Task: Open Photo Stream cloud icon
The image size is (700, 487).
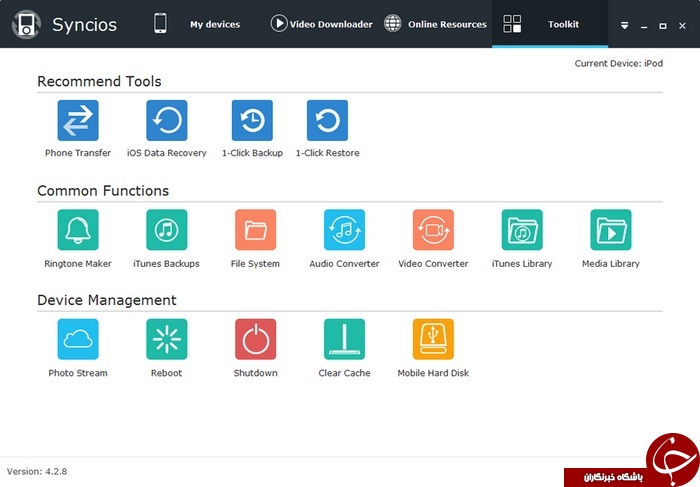Action: (x=78, y=339)
